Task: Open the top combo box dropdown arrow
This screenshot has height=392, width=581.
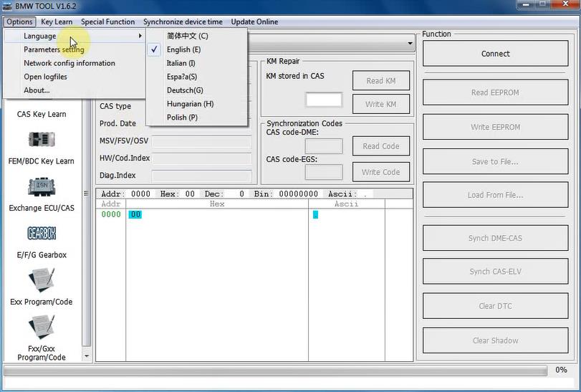Action: [x=410, y=44]
